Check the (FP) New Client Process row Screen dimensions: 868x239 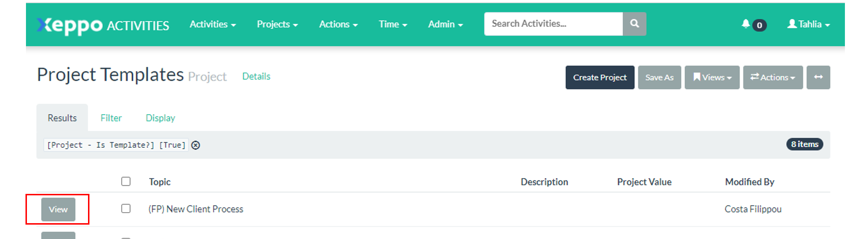pyautogui.click(x=126, y=209)
